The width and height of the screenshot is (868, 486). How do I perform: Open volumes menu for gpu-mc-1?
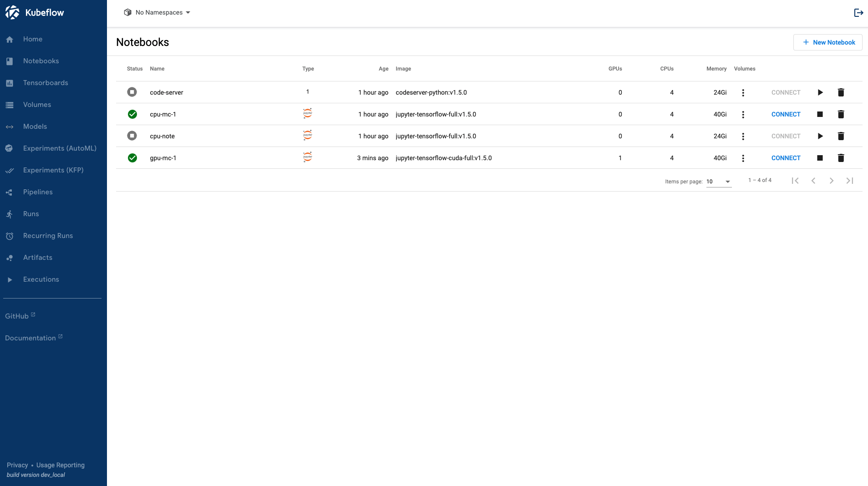pyautogui.click(x=743, y=158)
